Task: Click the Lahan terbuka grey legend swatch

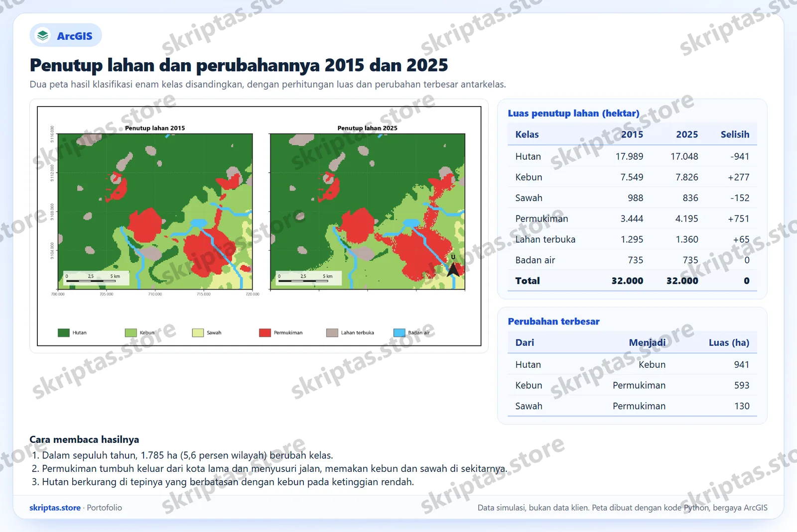Action: (x=332, y=332)
